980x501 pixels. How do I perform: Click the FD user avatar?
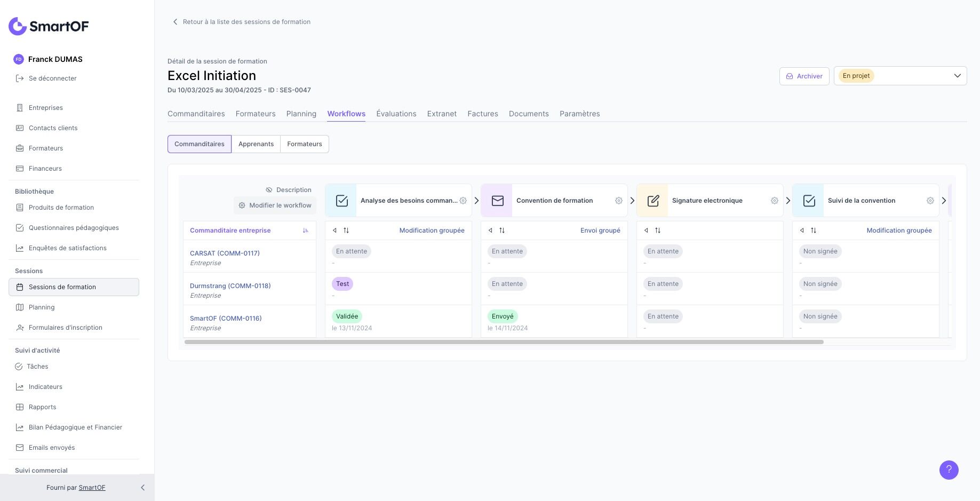[19, 59]
